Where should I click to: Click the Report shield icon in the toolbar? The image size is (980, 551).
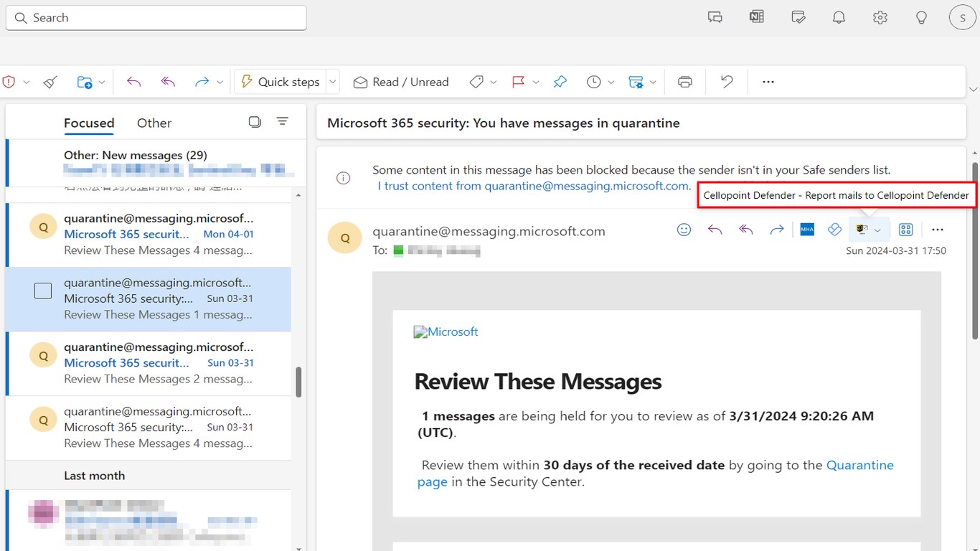coord(9,82)
